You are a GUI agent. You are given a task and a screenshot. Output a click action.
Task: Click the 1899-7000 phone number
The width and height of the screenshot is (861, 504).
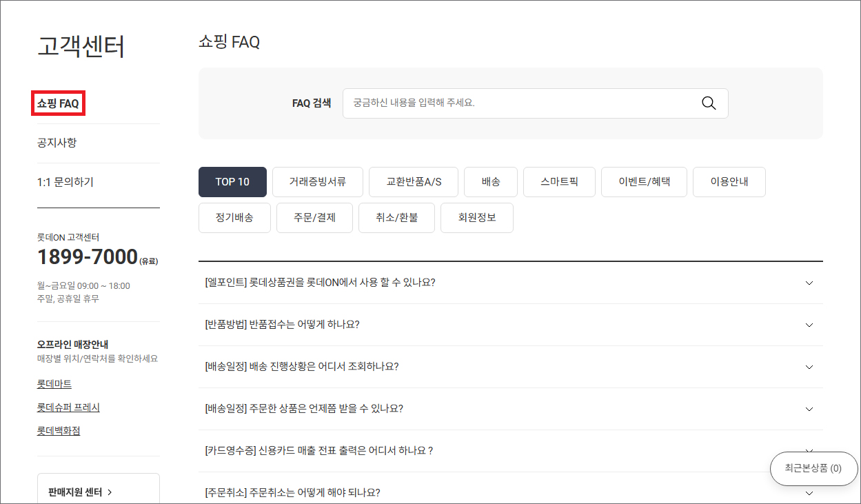pyautogui.click(x=88, y=257)
